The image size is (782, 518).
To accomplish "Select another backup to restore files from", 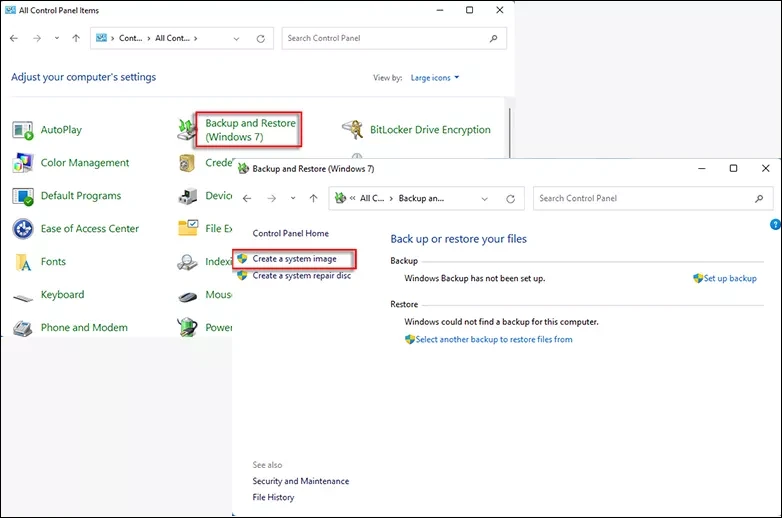I will pyautogui.click(x=493, y=340).
